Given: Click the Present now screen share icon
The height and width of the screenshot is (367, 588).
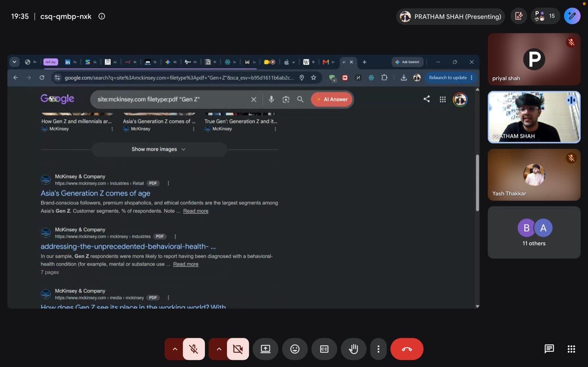Looking at the screenshot, I should pyautogui.click(x=265, y=349).
